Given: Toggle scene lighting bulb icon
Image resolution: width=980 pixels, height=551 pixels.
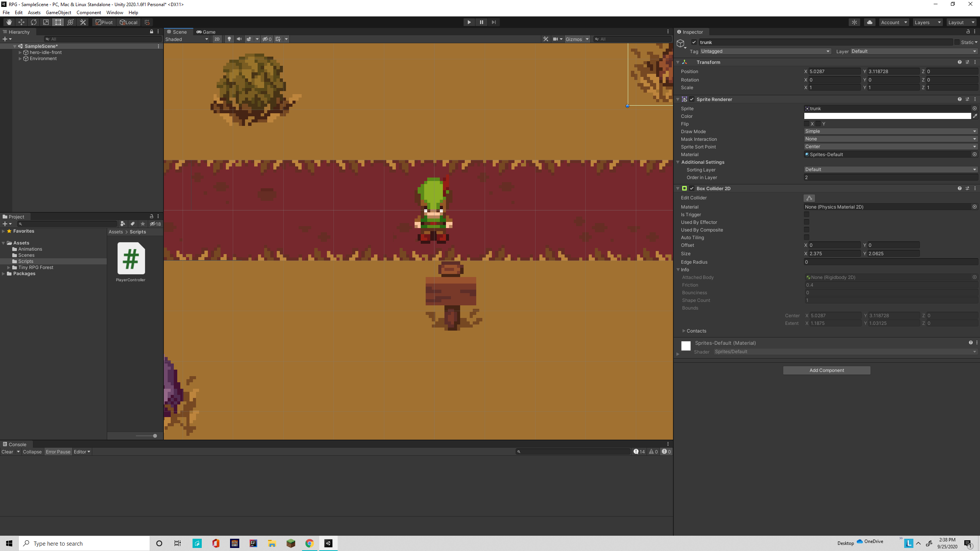Looking at the screenshot, I should [229, 39].
